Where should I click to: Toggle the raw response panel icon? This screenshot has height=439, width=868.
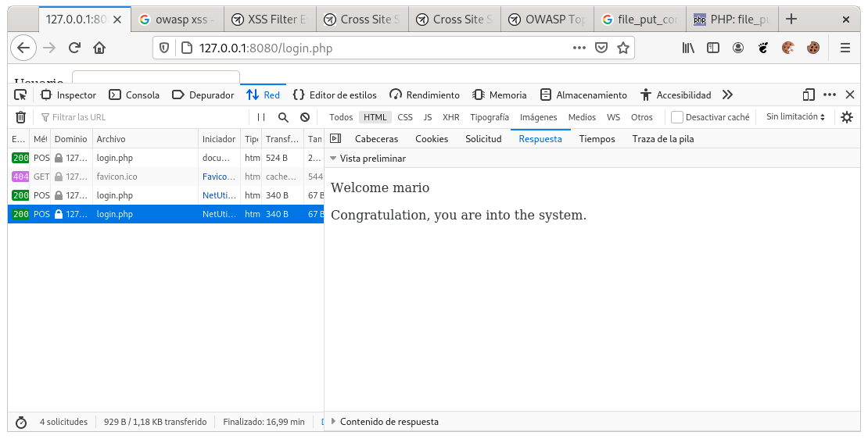coord(335,139)
